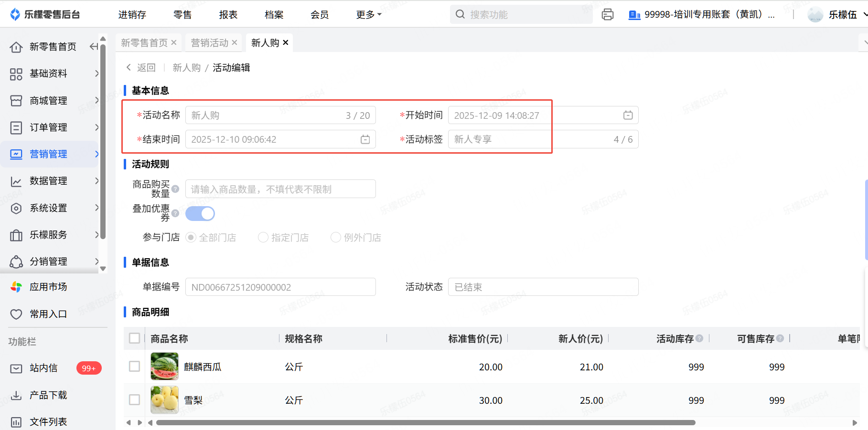Click the 商品购买数量 input field

[280, 189]
